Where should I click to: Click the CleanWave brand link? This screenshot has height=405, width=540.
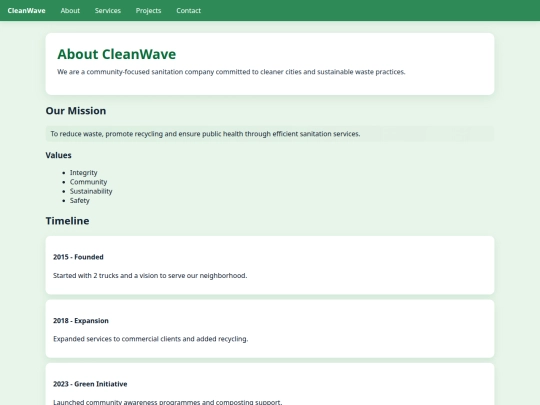pos(27,11)
